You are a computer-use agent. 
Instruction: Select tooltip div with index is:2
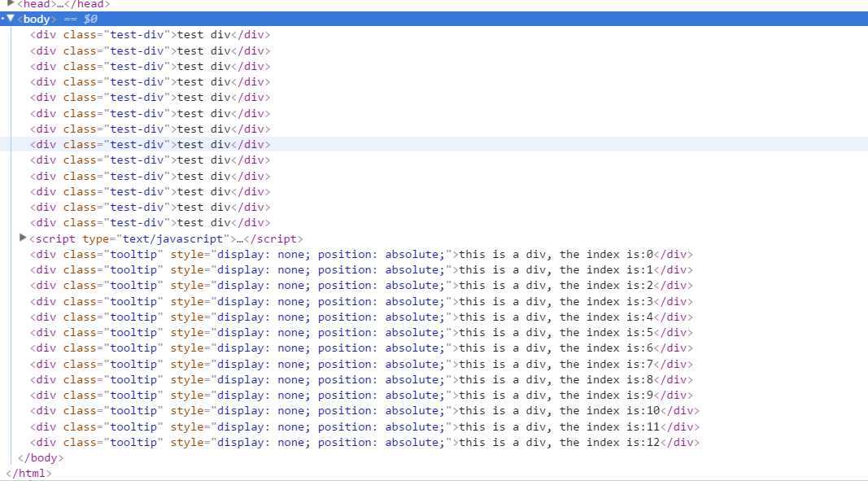[361, 286]
